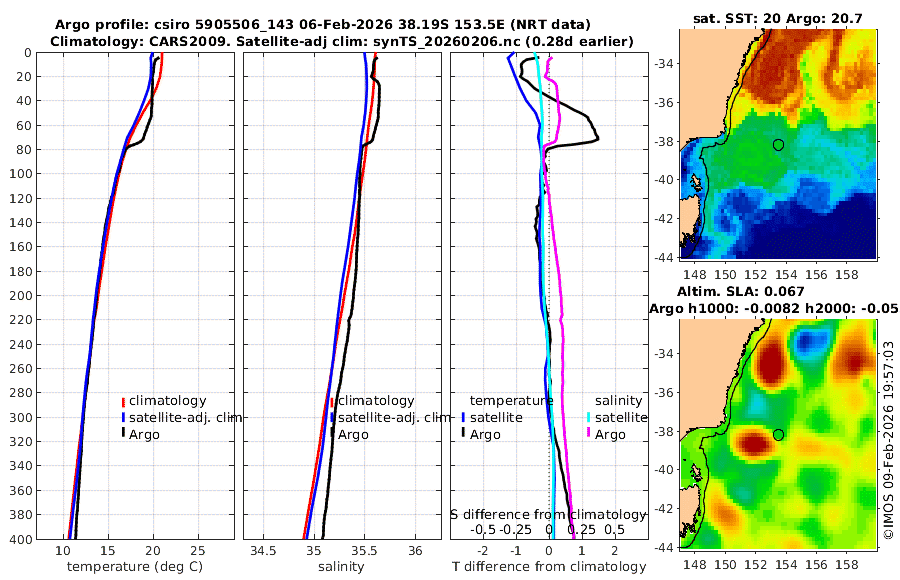Click the Climatology CARS2009 subtitle line
This screenshot has width=900, height=580.
[x=342, y=41]
